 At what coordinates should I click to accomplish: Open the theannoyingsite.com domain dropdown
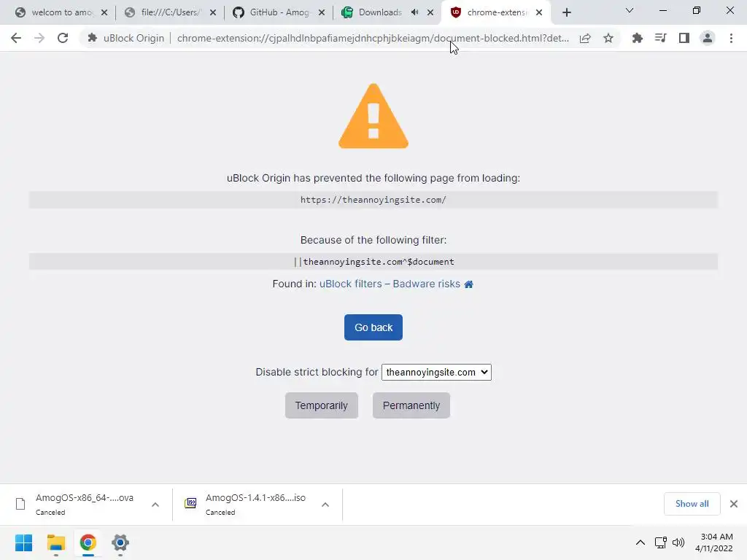(x=436, y=373)
